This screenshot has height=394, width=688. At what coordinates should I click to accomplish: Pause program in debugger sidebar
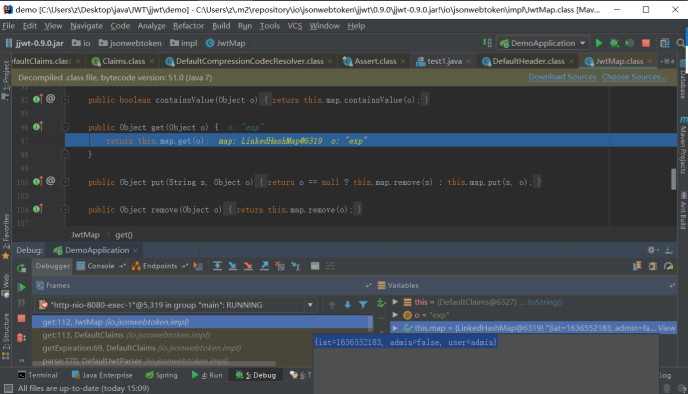(22, 303)
